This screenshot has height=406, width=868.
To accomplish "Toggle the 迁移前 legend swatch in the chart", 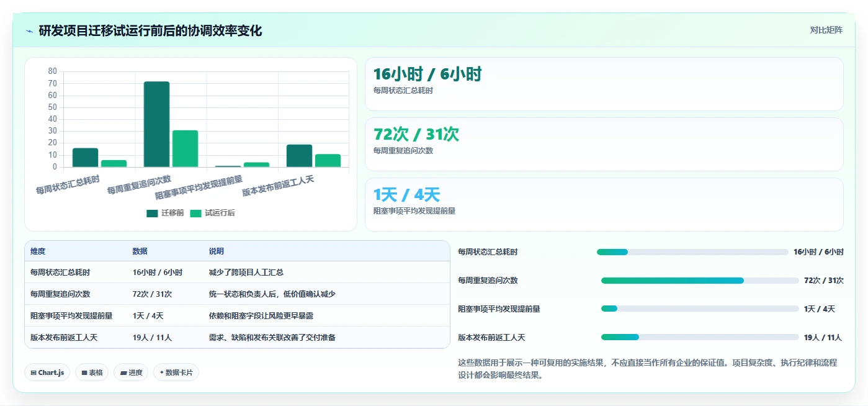I will pyautogui.click(x=152, y=213).
